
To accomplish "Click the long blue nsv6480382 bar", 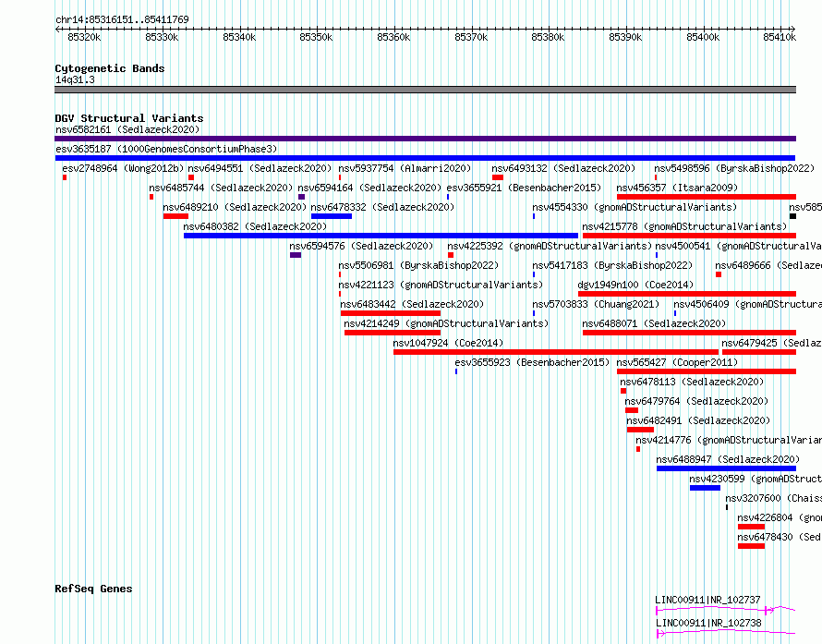I will (x=381, y=236).
